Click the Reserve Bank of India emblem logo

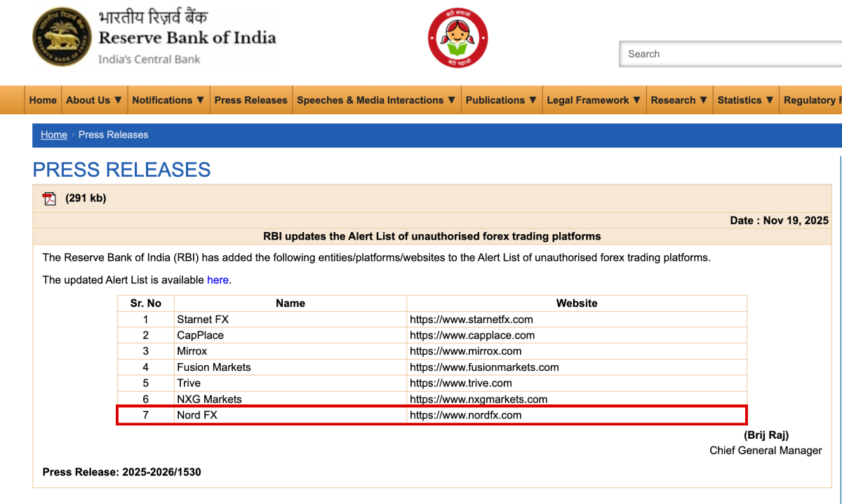click(x=62, y=37)
